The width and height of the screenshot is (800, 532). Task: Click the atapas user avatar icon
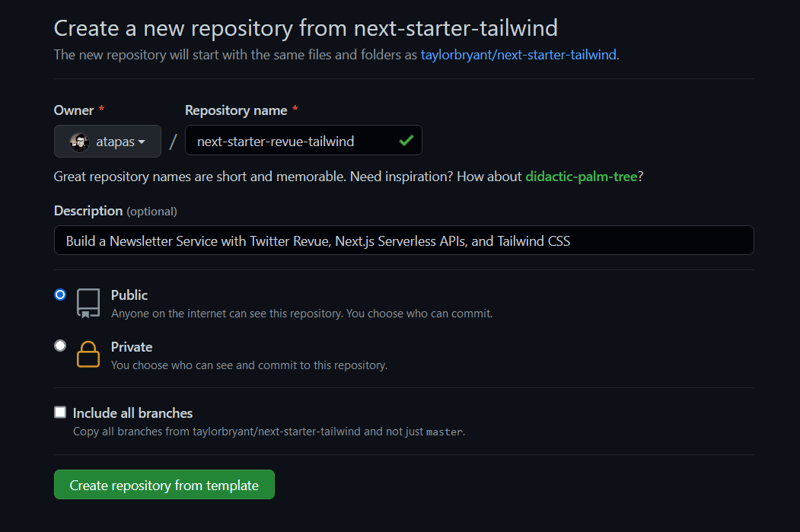tap(79, 142)
